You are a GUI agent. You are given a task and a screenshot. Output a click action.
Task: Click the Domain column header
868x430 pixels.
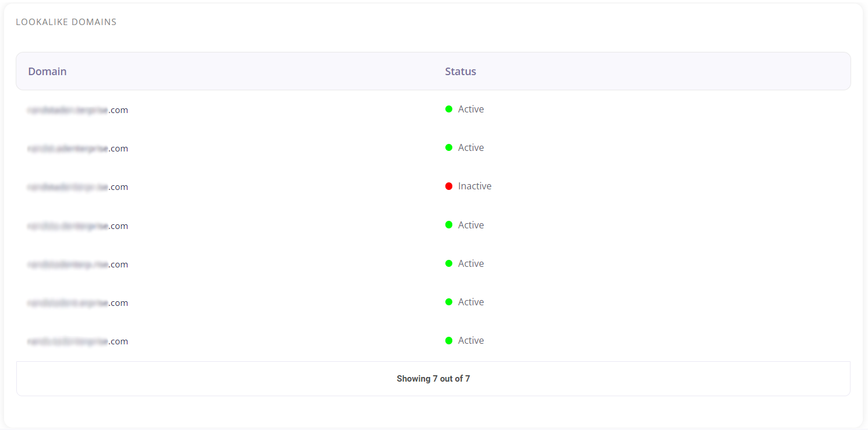(47, 72)
